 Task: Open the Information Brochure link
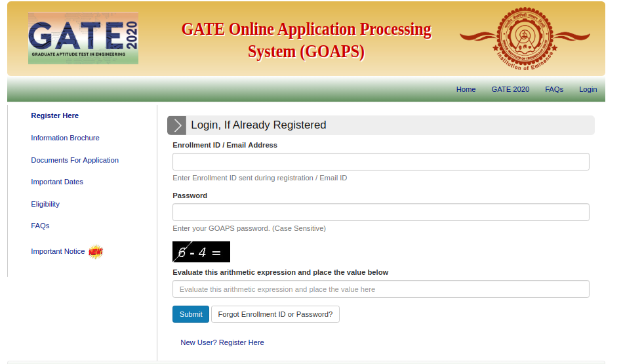65,138
